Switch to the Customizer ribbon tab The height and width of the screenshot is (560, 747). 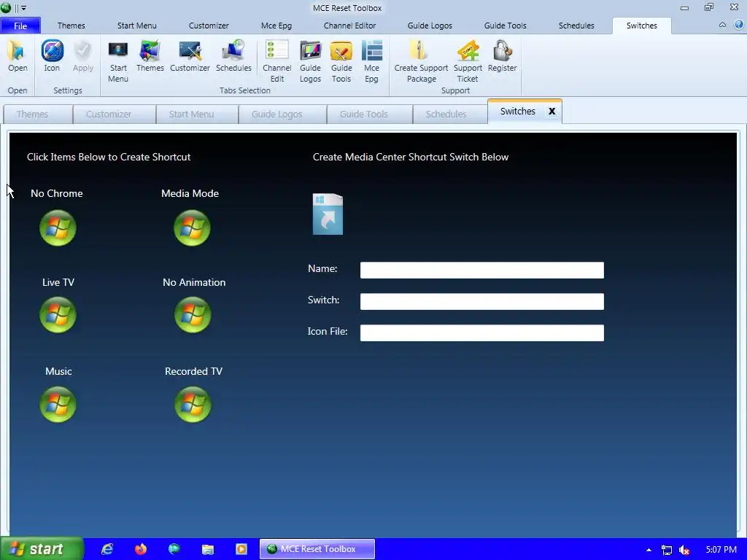coord(209,26)
